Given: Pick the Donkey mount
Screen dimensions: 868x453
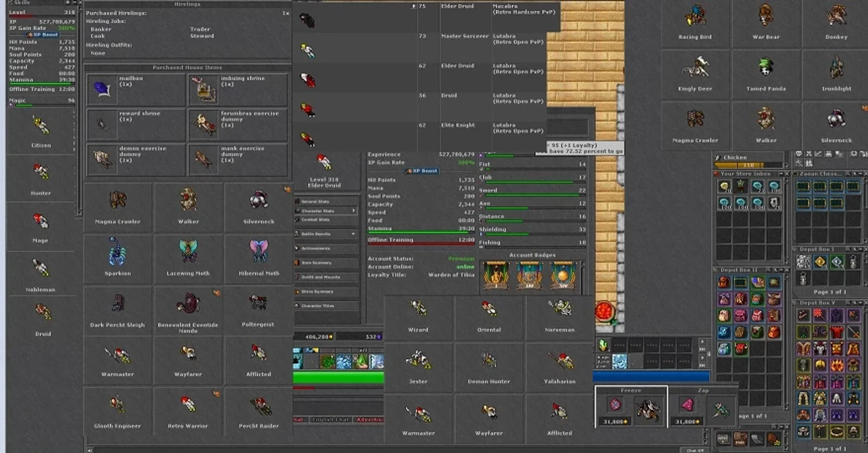Looking at the screenshot, I should click(x=836, y=23).
